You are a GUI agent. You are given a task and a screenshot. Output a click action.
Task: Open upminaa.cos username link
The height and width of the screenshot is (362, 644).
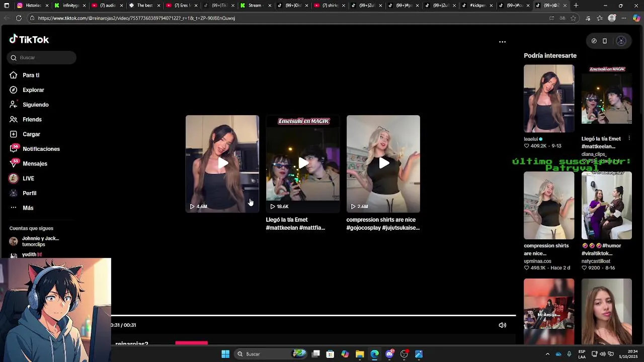click(x=537, y=261)
